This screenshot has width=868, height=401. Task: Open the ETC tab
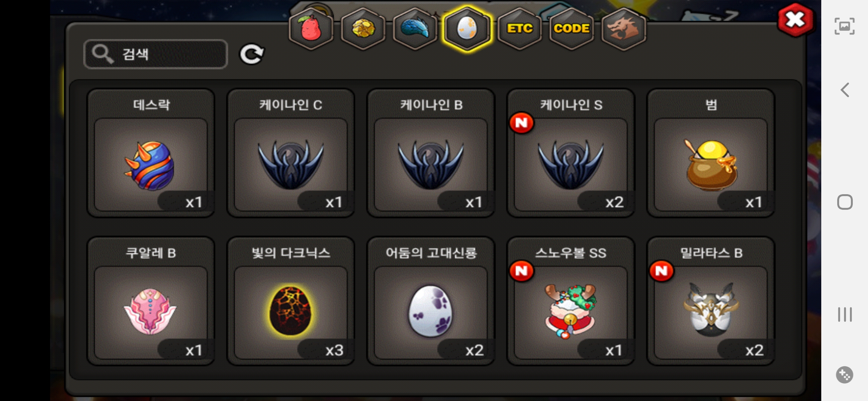pos(519,29)
